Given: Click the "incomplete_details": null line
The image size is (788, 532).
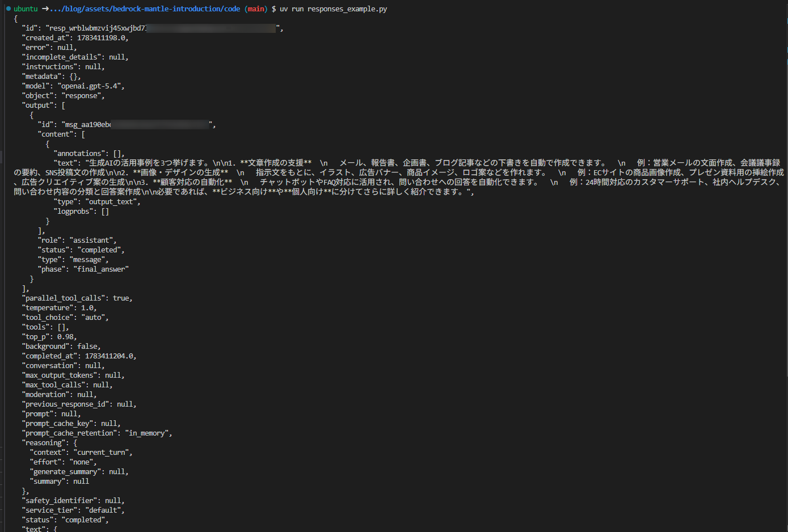Looking at the screenshot, I should [x=75, y=57].
